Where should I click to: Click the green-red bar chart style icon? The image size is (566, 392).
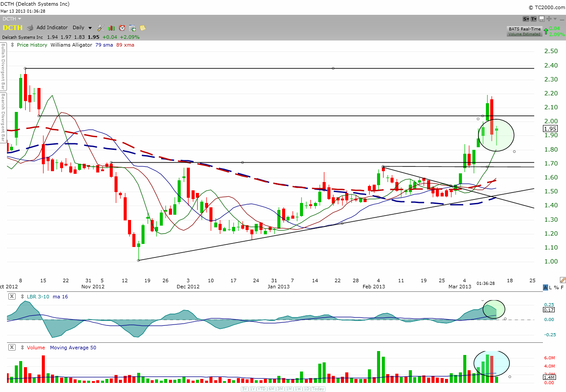coord(111,28)
